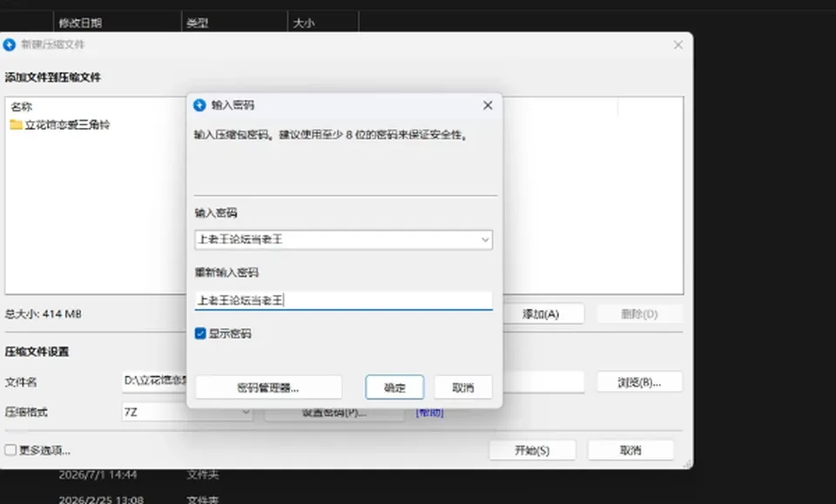
Task: Tick the 更多选项... checkbox
Action: tap(10, 450)
